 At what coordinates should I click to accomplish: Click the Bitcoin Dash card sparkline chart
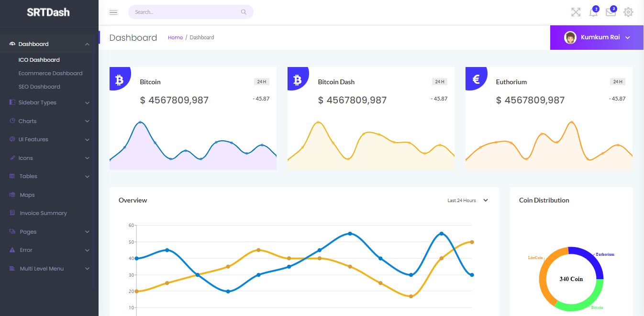(371, 145)
